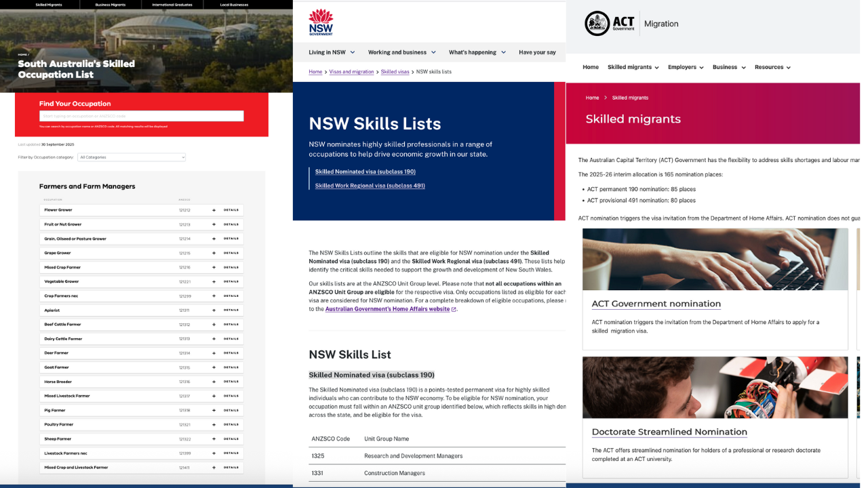
Task: Open the Doctorate Streamlined Nomination link
Action: click(x=669, y=432)
